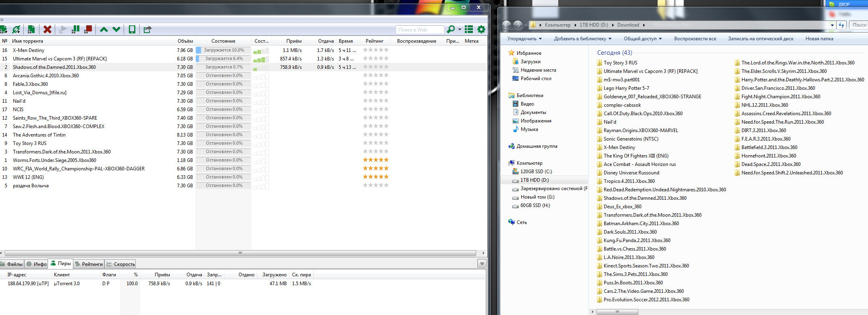Viewport: 868px width, 315px height.
Task: Select Загрузки in Explorer favorites
Action: coord(530,62)
